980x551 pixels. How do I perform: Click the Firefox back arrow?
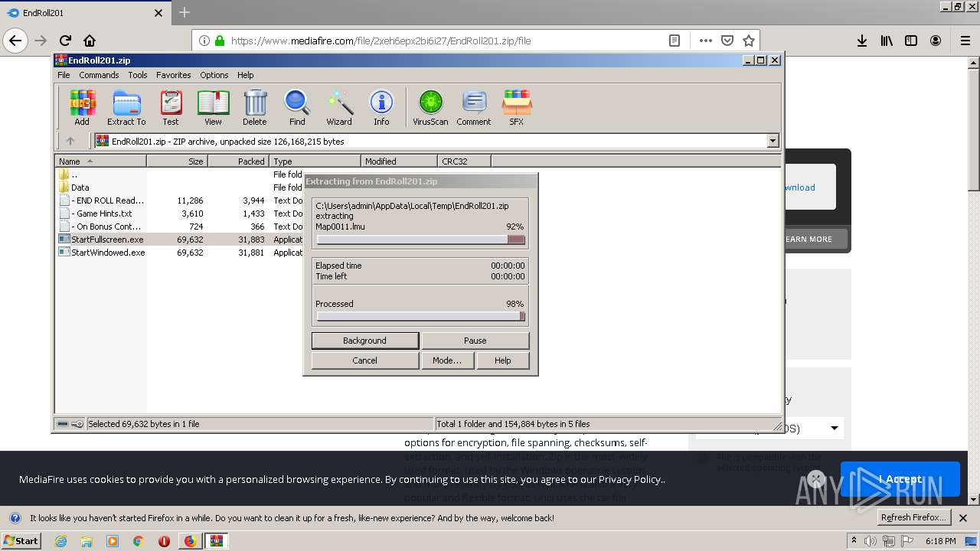tap(16, 41)
